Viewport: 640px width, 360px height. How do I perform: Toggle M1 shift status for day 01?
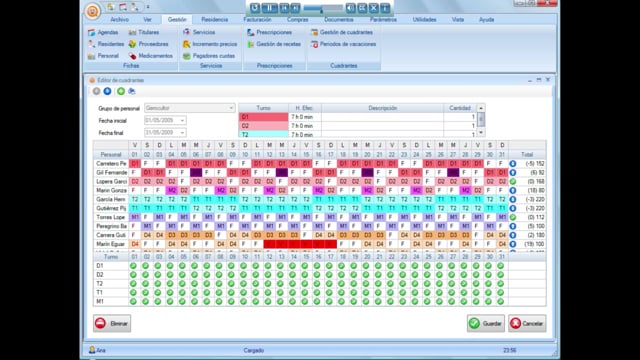[x=133, y=302]
